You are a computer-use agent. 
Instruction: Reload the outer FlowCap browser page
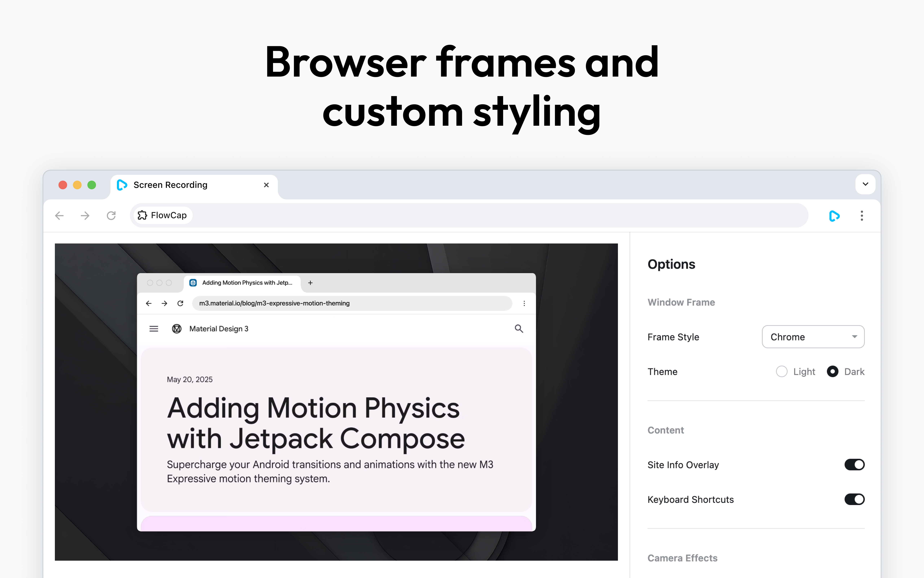coord(111,216)
